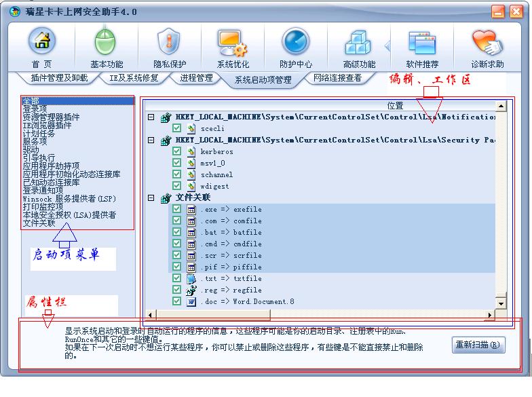
Task: Select IE浏览器插件 category
Action: coord(47,125)
